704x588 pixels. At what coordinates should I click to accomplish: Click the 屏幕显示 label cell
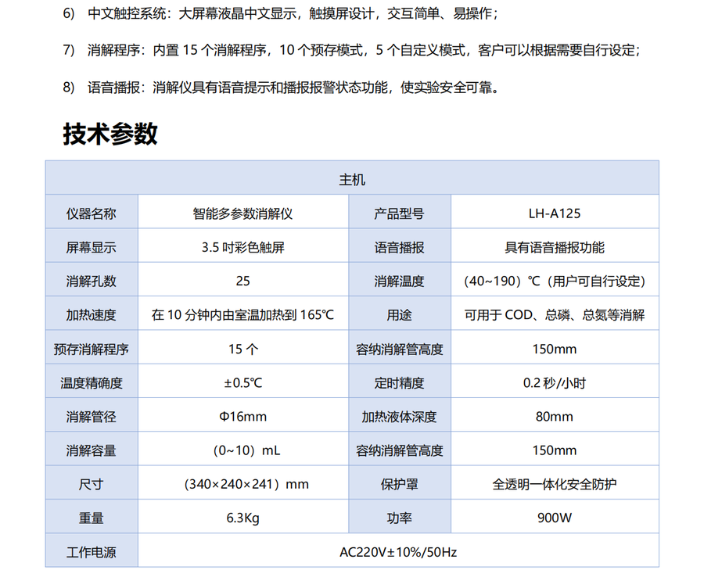[92, 246]
